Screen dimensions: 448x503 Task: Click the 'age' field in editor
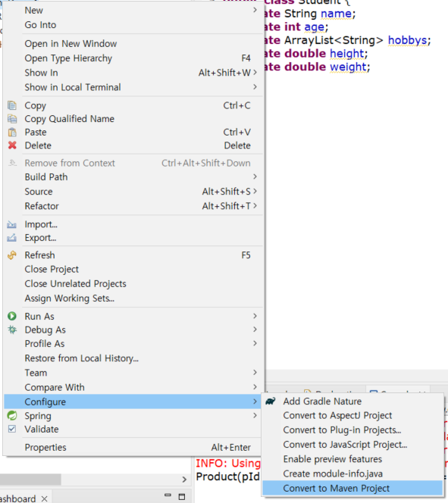(314, 27)
